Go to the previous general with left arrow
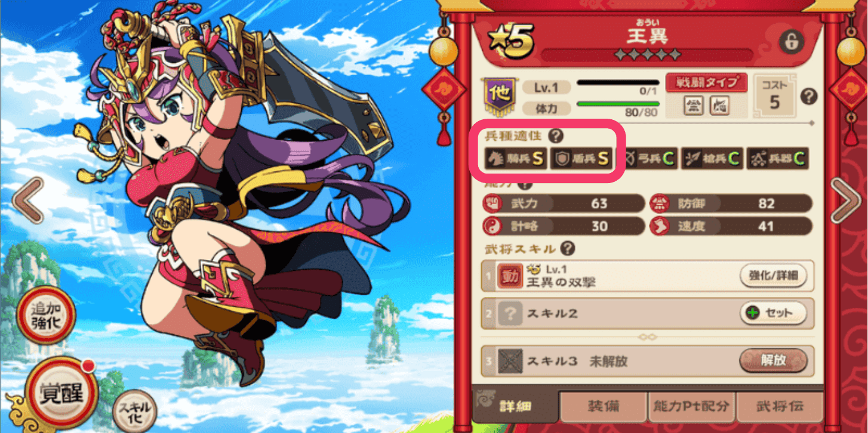 point(27,200)
